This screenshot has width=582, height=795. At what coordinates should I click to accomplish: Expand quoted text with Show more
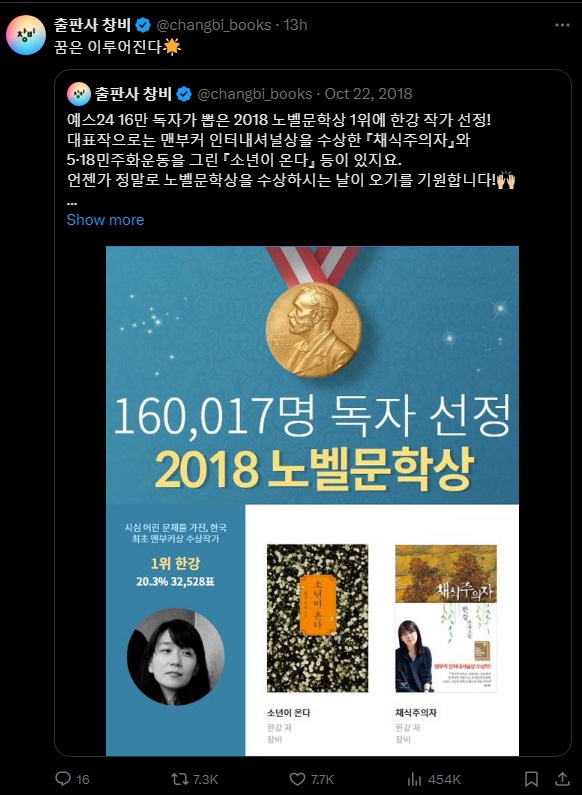tap(105, 220)
